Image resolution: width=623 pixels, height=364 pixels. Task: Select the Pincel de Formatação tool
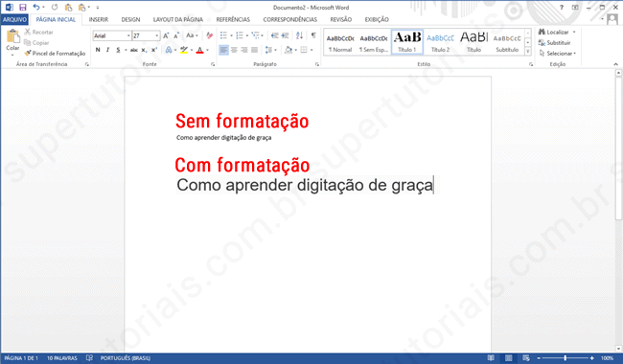pos(55,54)
